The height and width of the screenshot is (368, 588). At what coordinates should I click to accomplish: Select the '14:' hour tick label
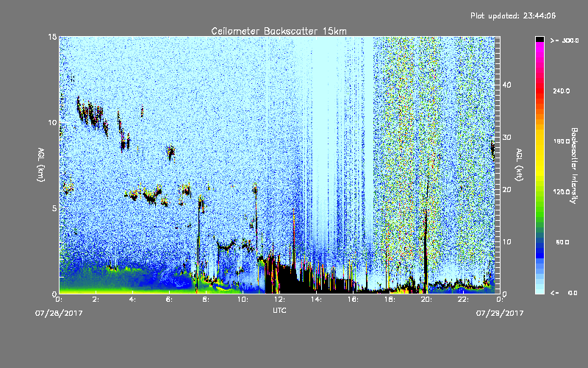pos(316,300)
